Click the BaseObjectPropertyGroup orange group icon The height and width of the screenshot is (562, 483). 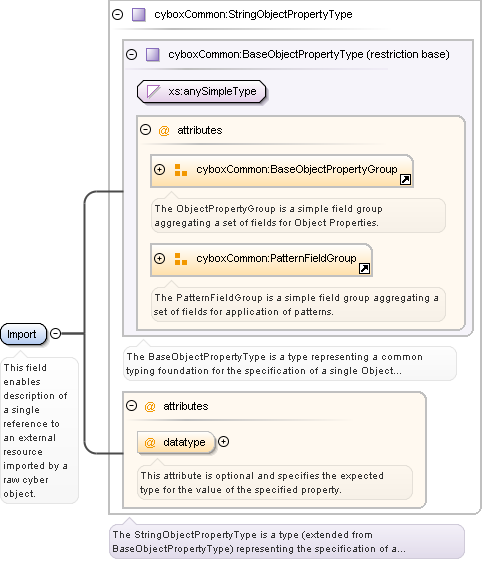click(x=181, y=170)
